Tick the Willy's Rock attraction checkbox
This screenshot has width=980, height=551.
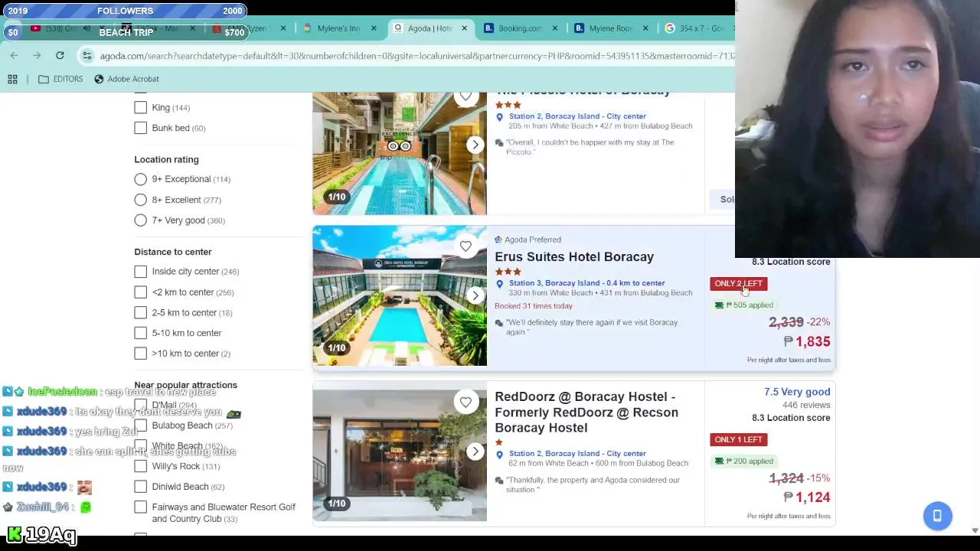(141, 466)
